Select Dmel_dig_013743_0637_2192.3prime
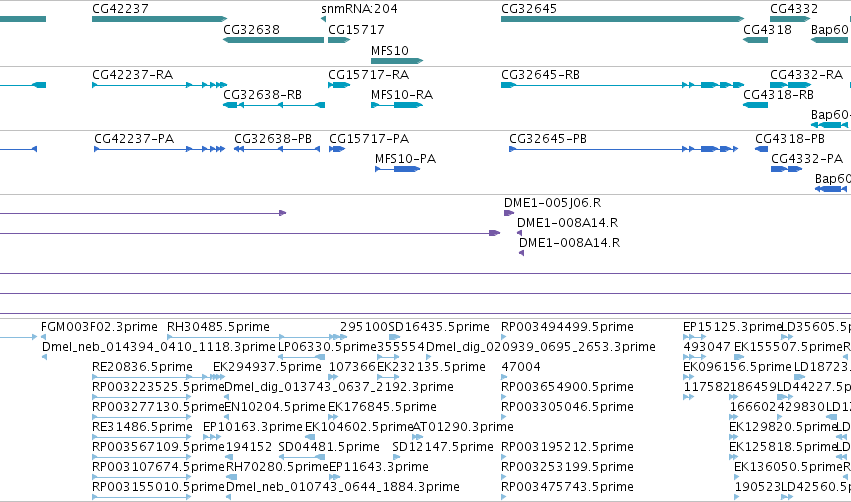 (x=339, y=386)
